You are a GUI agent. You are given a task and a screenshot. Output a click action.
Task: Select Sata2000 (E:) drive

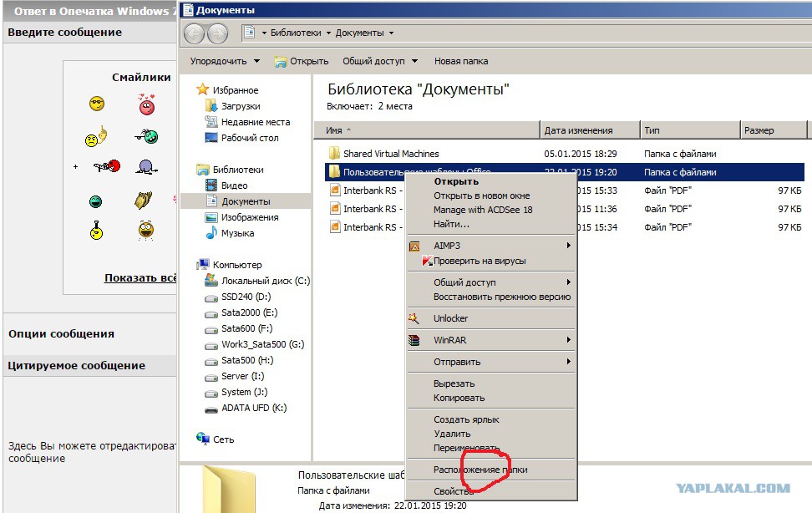pyautogui.click(x=249, y=312)
